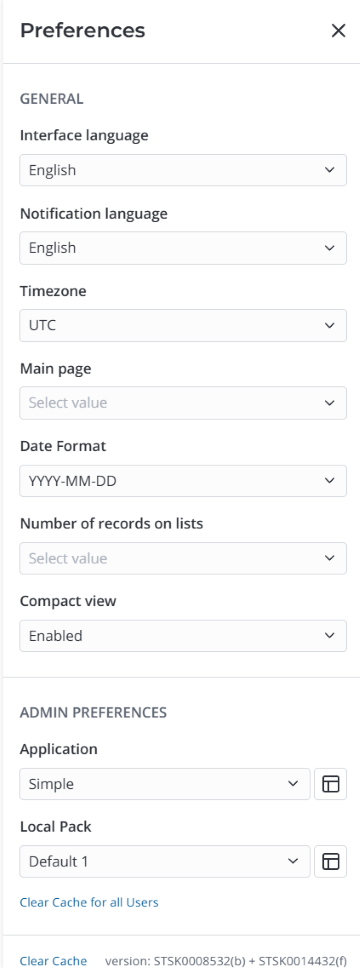
Task: Click chevron arrow in Compact view field
Action: pos(330,636)
